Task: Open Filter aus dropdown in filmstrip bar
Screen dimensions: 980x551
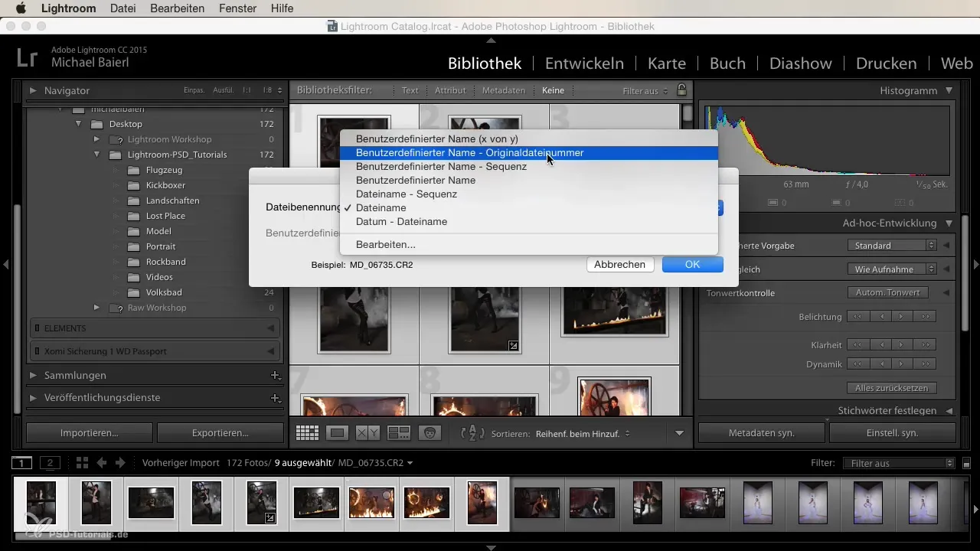Action: point(898,463)
